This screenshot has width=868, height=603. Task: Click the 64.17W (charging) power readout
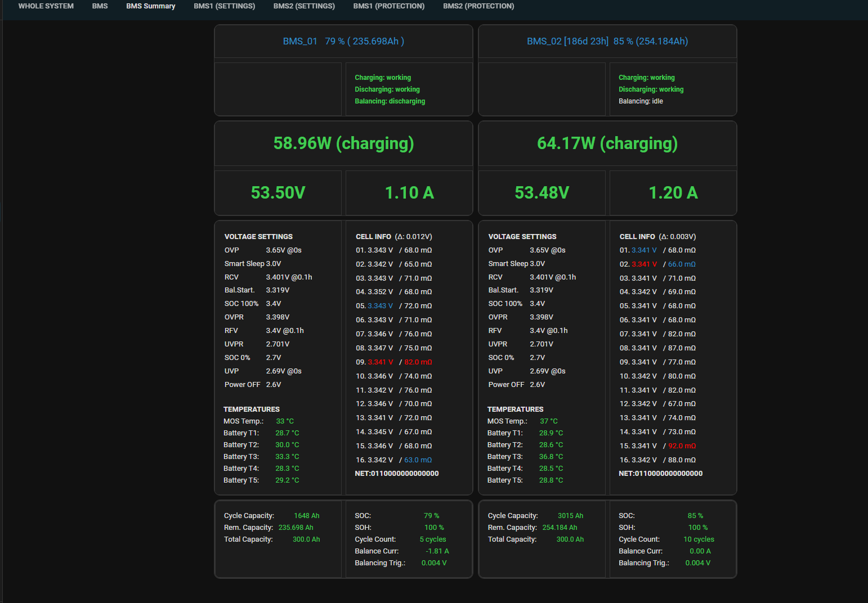pyautogui.click(x=607, y=143)
